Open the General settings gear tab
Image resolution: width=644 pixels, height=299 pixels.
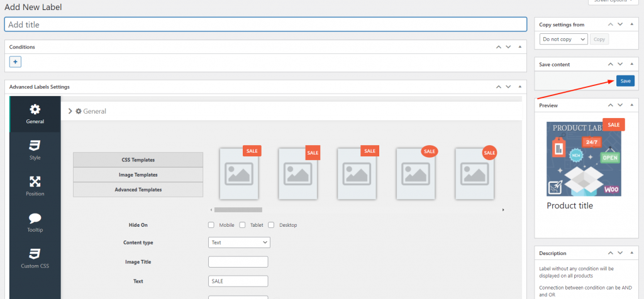pos(35,114)
